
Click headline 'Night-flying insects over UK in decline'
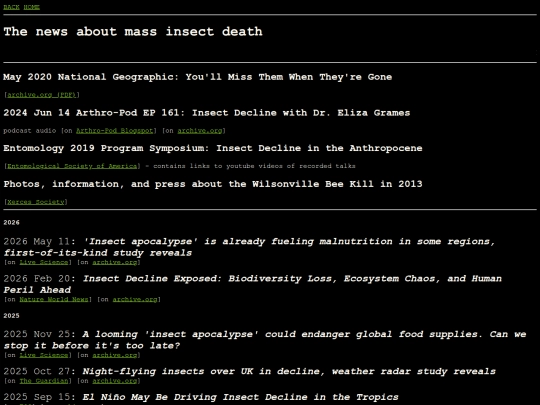289,372
